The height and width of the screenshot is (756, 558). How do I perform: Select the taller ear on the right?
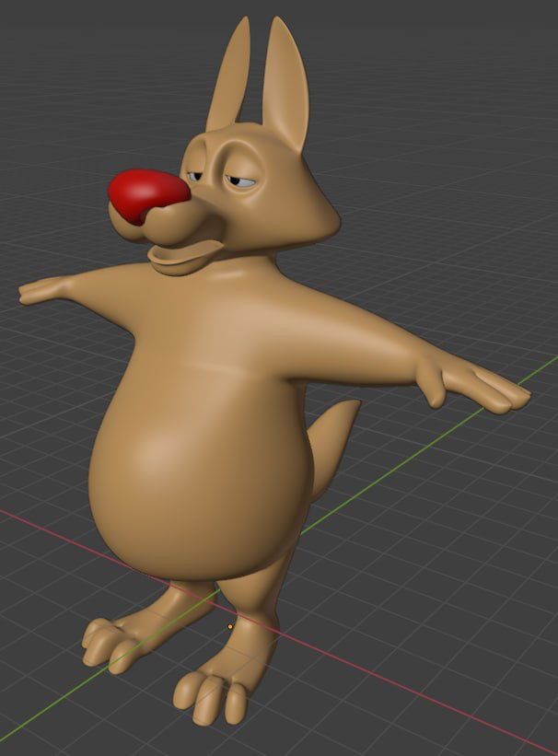coord(285,87)
